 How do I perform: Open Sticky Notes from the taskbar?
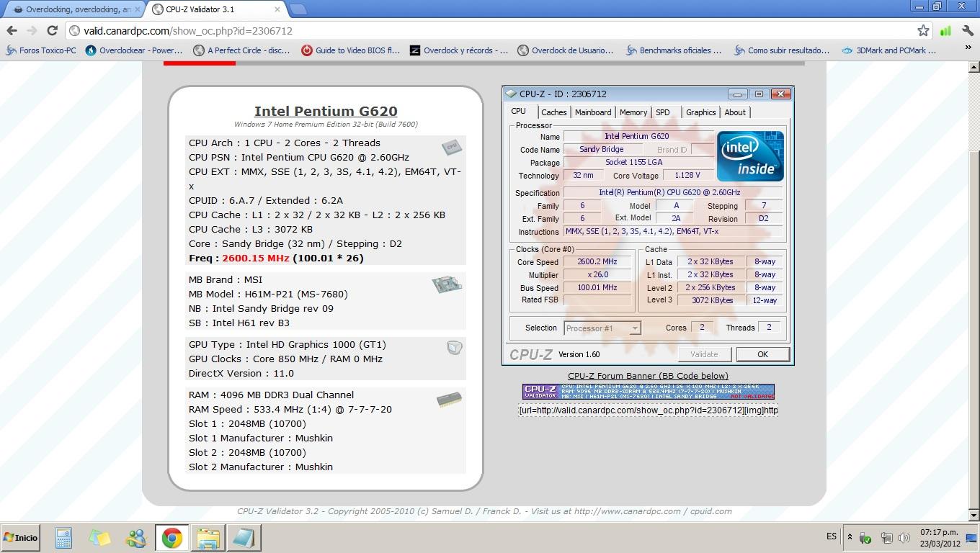click(x=99, y=538)
